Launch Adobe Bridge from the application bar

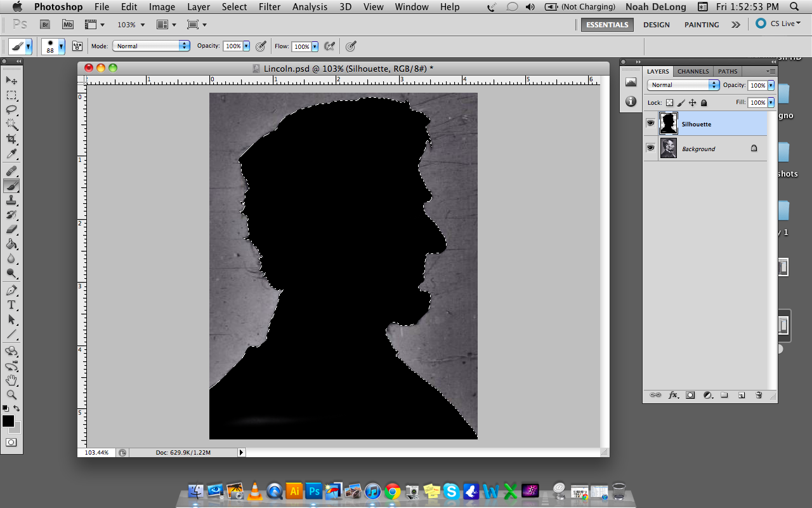(44, 25)
